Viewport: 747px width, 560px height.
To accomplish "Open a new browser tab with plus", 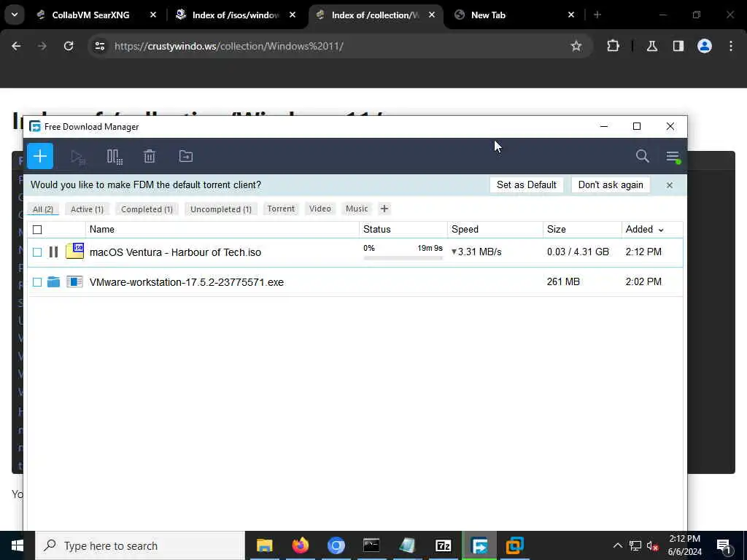I will click(597, 15).
